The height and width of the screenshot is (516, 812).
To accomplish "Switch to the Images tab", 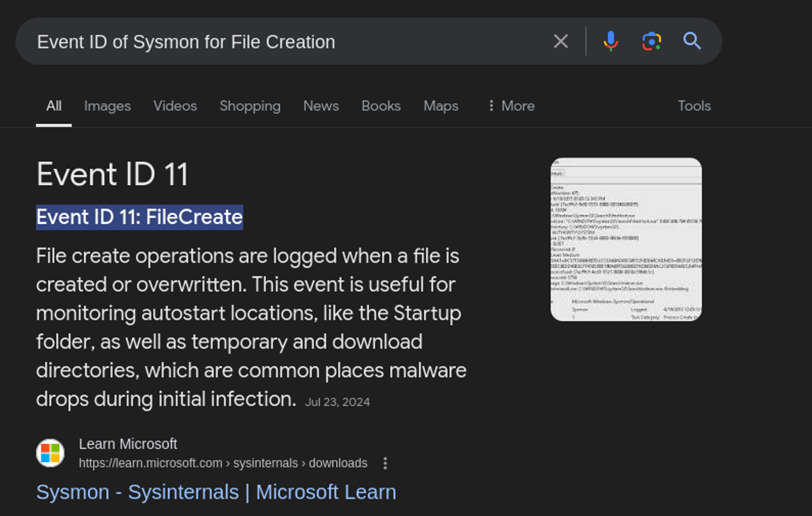I will [x=107, y=106].
